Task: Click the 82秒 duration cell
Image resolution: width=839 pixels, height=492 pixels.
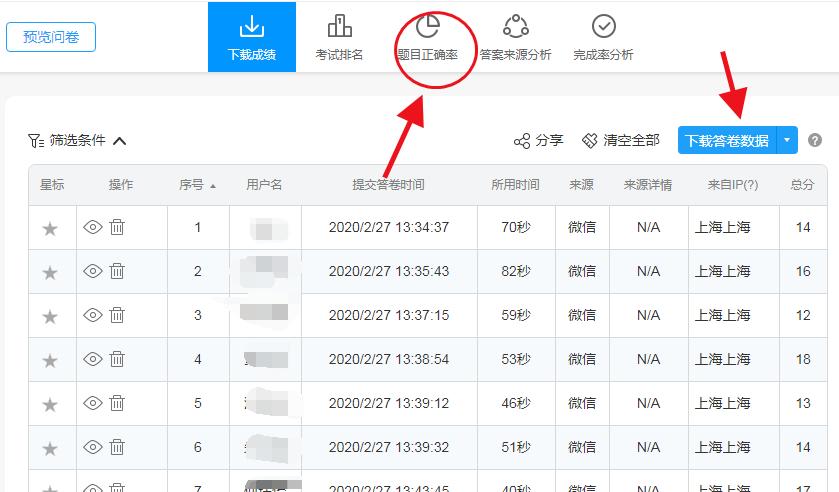Action: (516, 271)
